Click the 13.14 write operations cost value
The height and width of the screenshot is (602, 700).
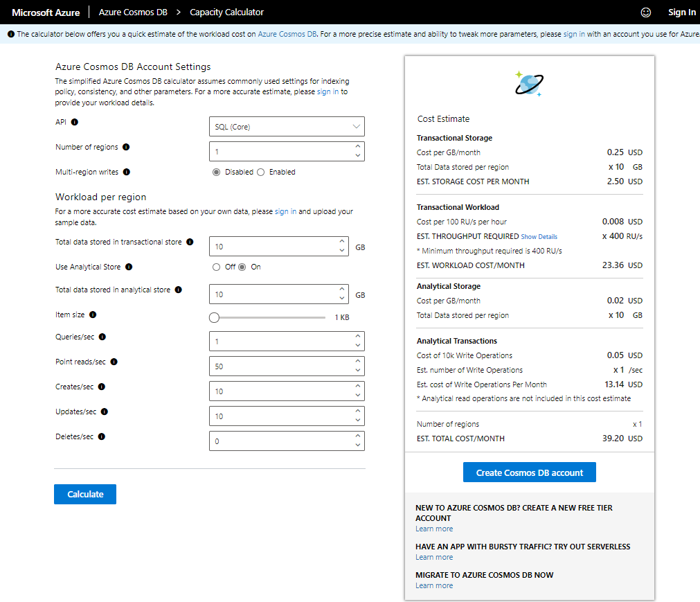pyautogui.click(x=614, y=384)
